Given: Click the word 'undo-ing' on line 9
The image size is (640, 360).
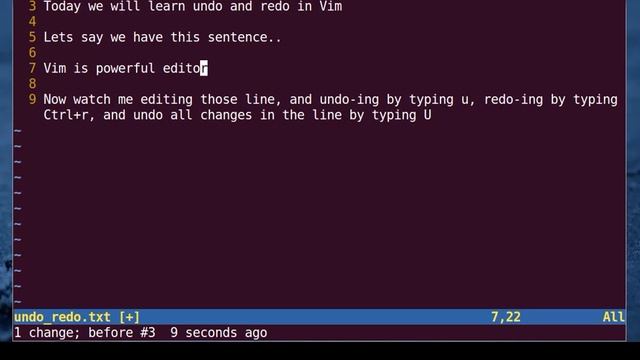Looking at the screenshot, I should pos(349,100).
